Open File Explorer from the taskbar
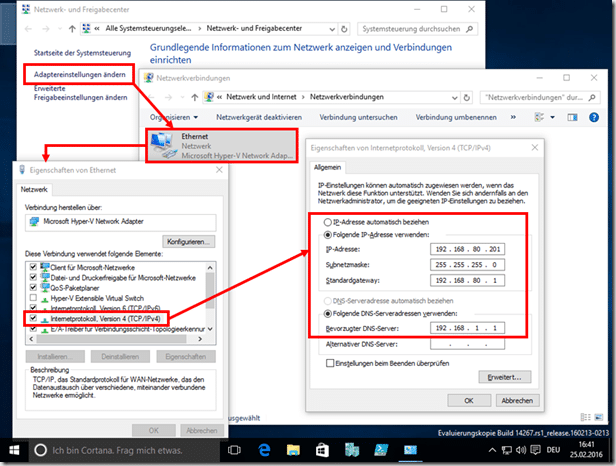The image size is (616, 466). click(x=293, y=450)
